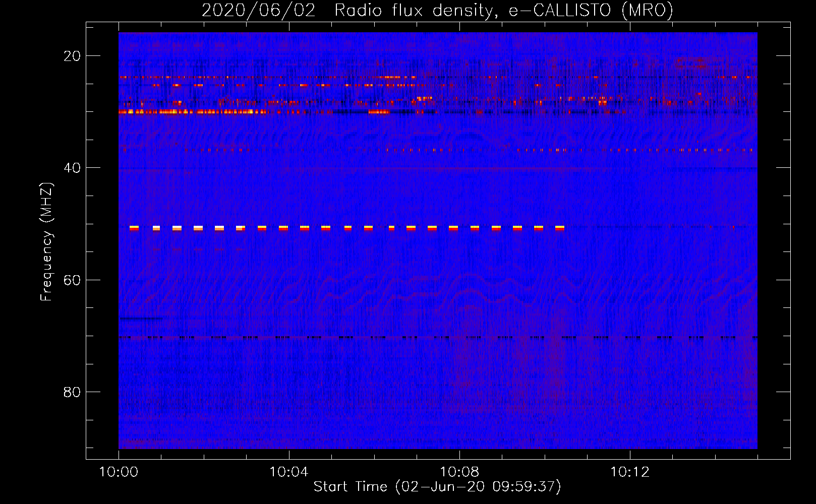Click the 10:04 time tick label

pos(288,472)
